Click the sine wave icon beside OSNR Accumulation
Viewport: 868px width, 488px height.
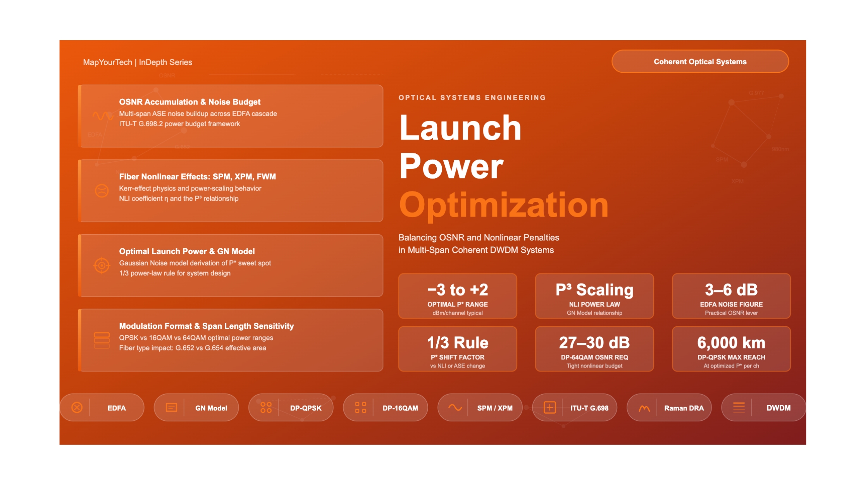[103, 116]
